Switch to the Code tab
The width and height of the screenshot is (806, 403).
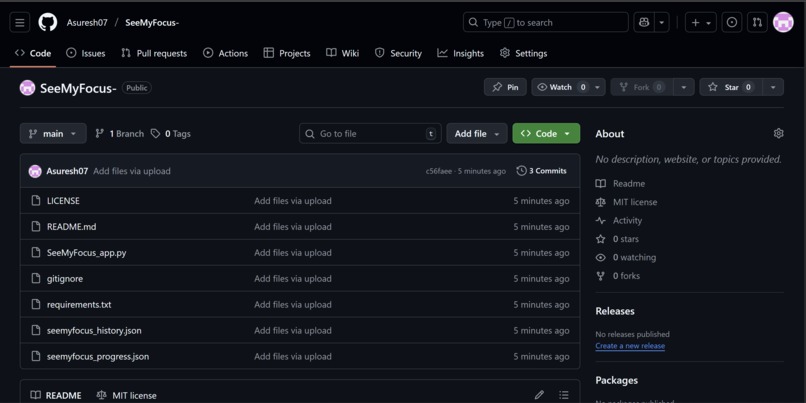pos(33,53)
